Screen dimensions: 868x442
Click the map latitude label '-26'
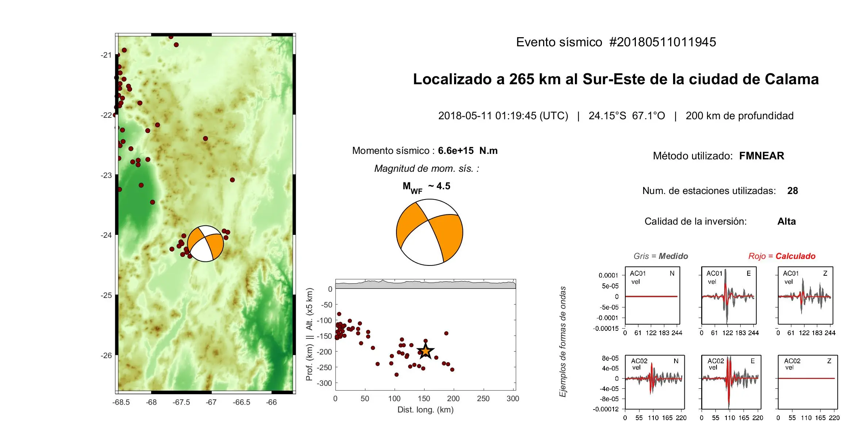[106, 356]
